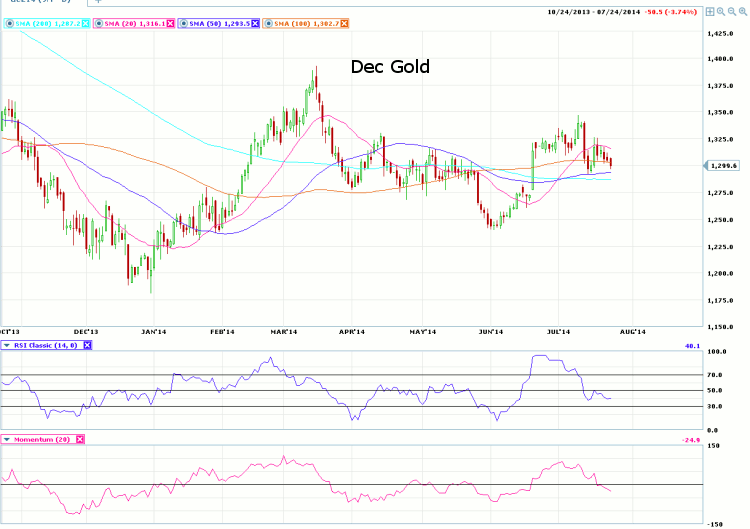Collapse the Momentum panel arrow

(8, 439)
